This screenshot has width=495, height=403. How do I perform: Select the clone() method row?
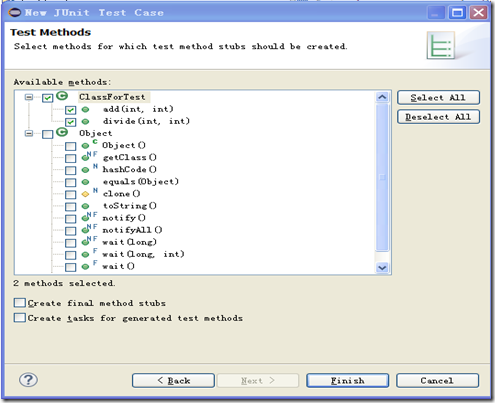(122, 193)
